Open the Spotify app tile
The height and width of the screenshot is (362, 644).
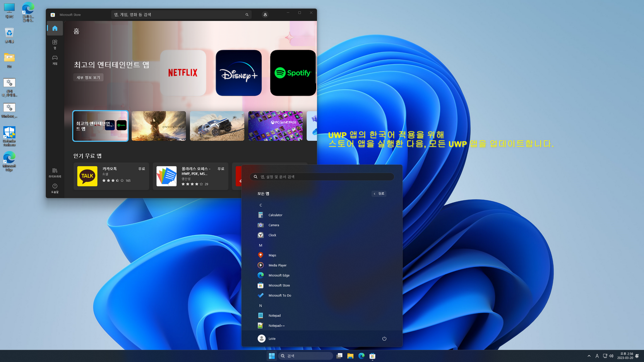pos(293,73)
